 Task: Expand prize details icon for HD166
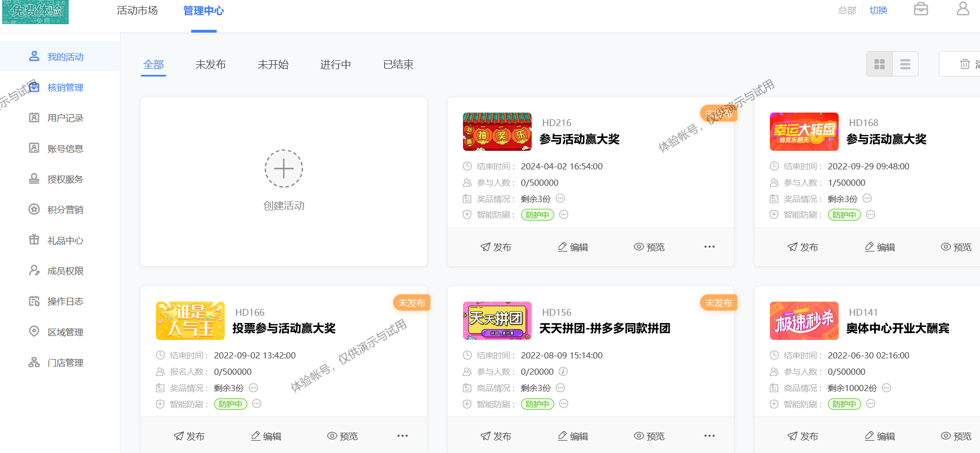[253, 388]
